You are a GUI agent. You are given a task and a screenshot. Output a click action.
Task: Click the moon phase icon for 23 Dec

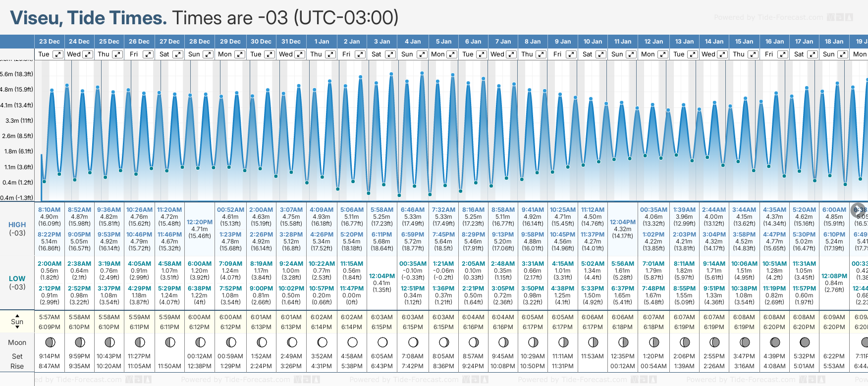coord(50,342)
